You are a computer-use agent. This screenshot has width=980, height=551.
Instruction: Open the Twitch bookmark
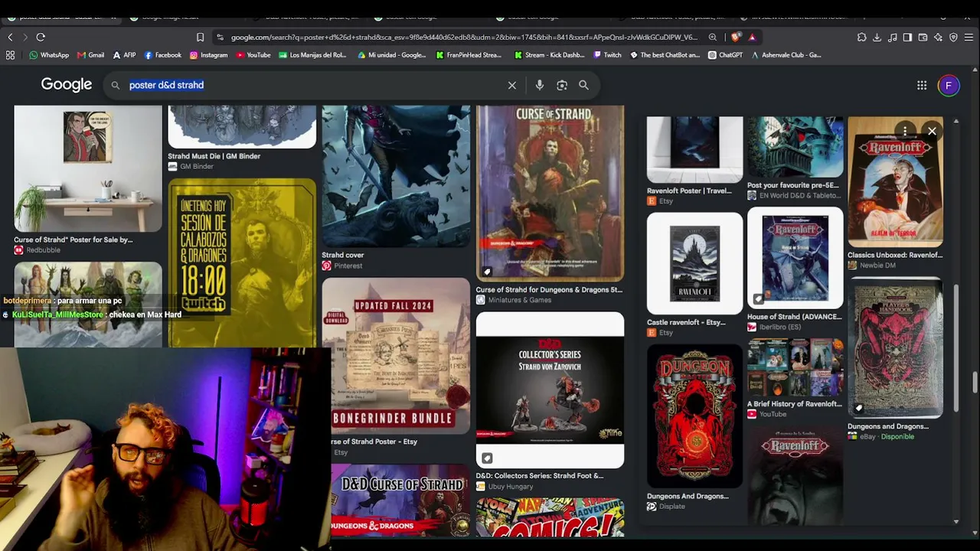click(x=607, y=55)
